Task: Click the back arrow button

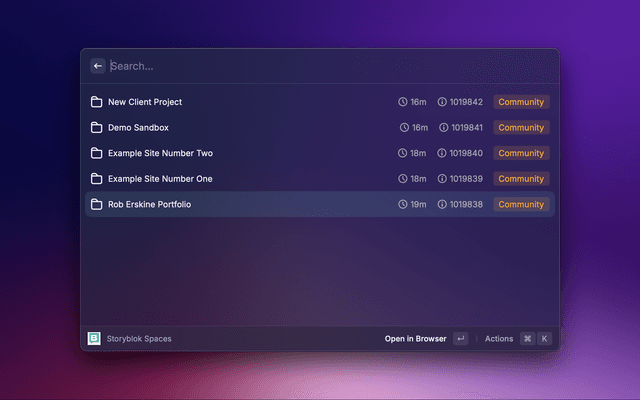Action: [98, 66]
